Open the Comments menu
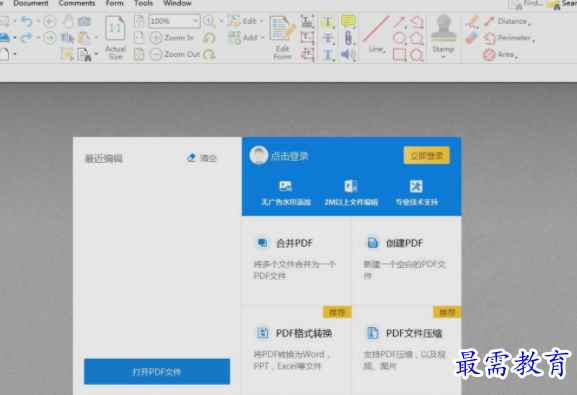This screenshot has height=395, width=577. point(77,3)
